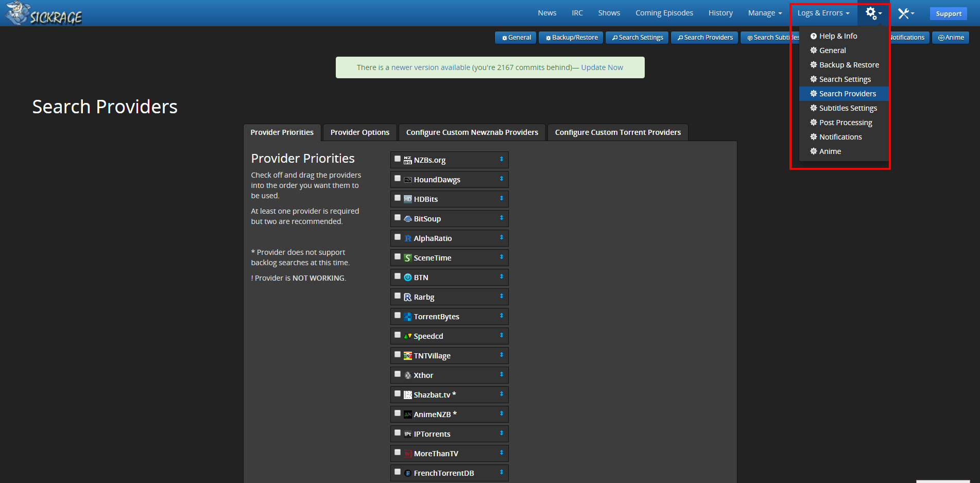Click the Xthor provider icon
This screenshot has height=483, width=980.
[x=408, y=375]
